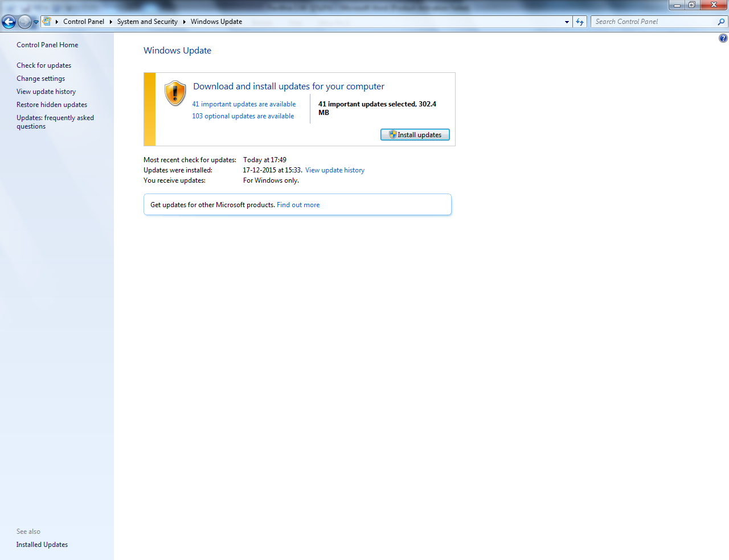
Task: Open recent pages dropdown beside navigation arrows
Action: click(36, 22)
